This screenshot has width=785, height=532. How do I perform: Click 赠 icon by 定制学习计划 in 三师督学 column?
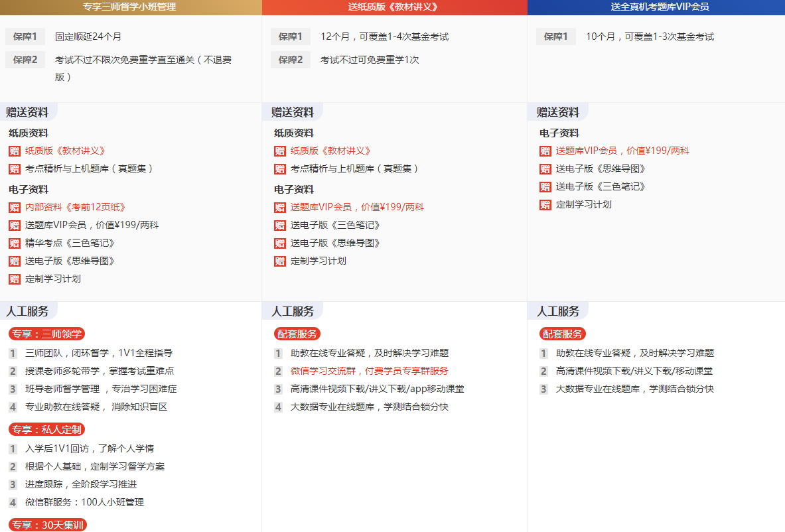click(x=15, y=279)
